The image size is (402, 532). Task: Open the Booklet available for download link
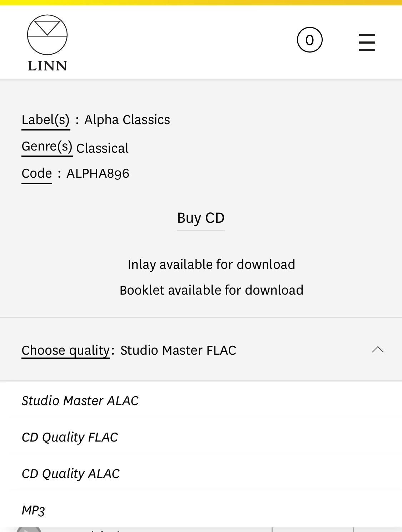(212, 290)
